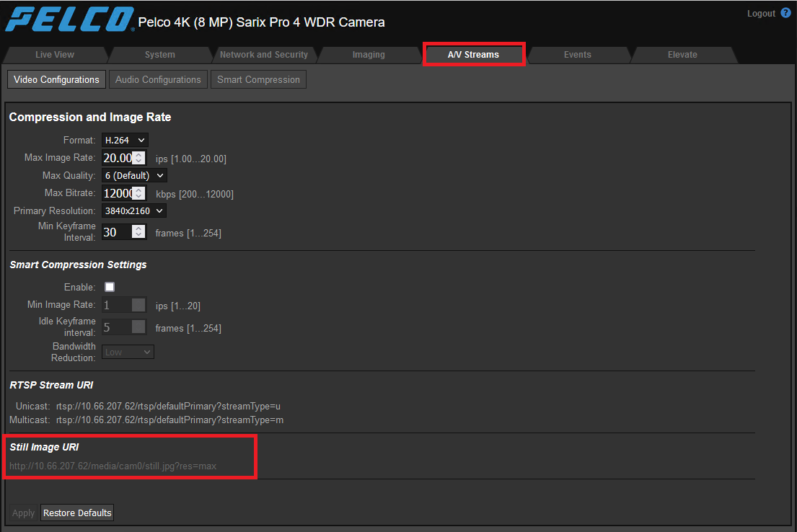This screenshot has width=797, height=532.
Task: Open Audio Configurations sub-tab
Action: 158,80
